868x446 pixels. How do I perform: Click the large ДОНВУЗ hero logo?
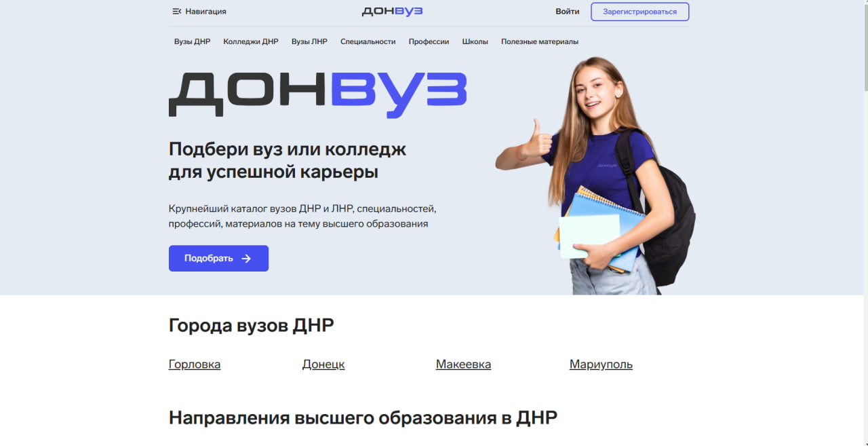317,94
